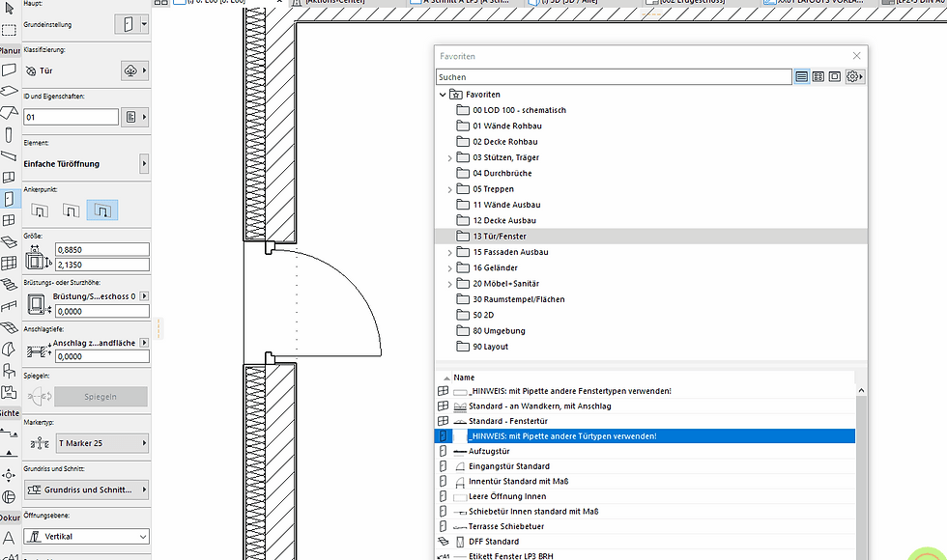Click the height field 2,1350

pyautogui.click(x=102, y=265)
